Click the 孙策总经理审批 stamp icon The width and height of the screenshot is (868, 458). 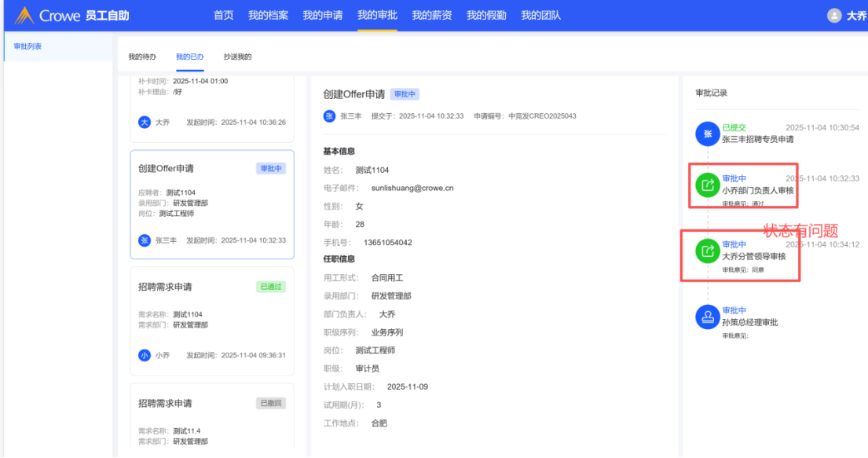point(707,317)
